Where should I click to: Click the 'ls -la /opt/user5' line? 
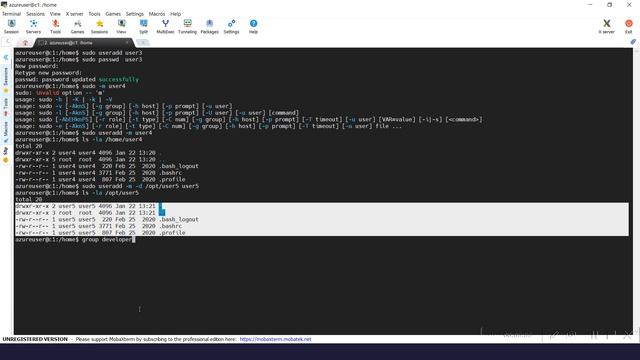click(77, 193)
